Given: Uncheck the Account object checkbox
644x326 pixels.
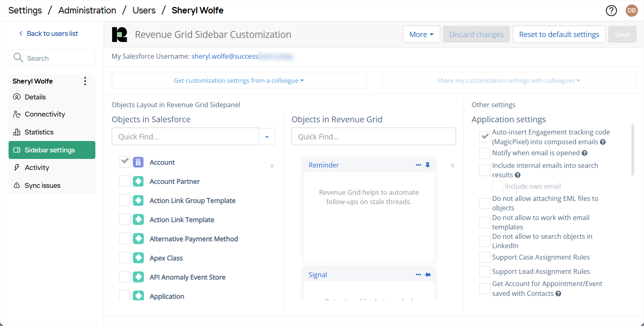Looking at the screenshot, I should [125, 162].
